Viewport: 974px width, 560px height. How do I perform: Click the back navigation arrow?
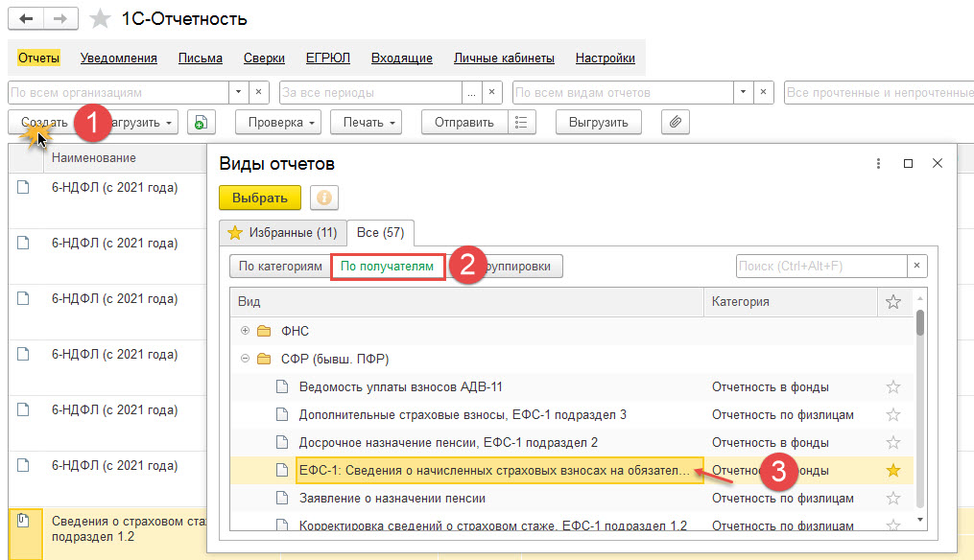coord(26,19)
